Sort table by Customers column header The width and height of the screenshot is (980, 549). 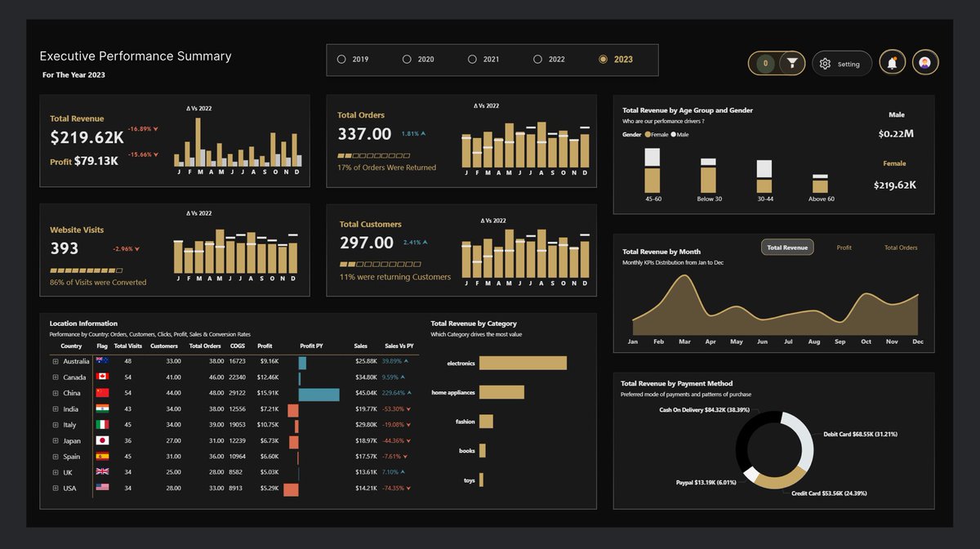pyautogui.click(x=164, y=346)
